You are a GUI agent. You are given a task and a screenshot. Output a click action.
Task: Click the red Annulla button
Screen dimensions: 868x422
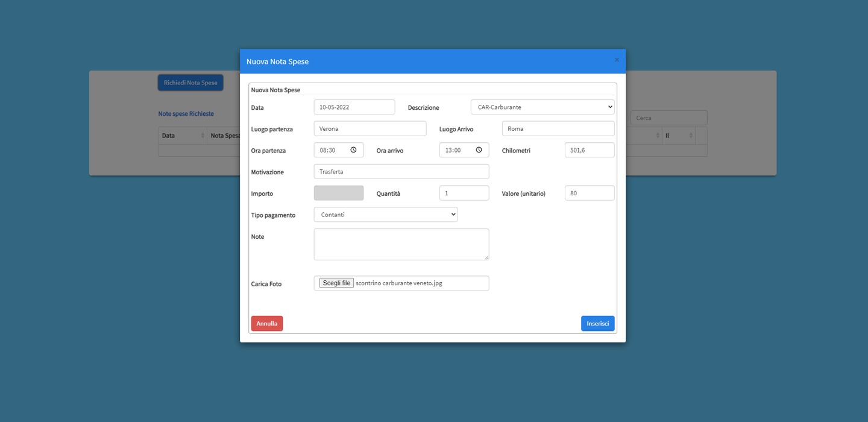coord(266,324)
